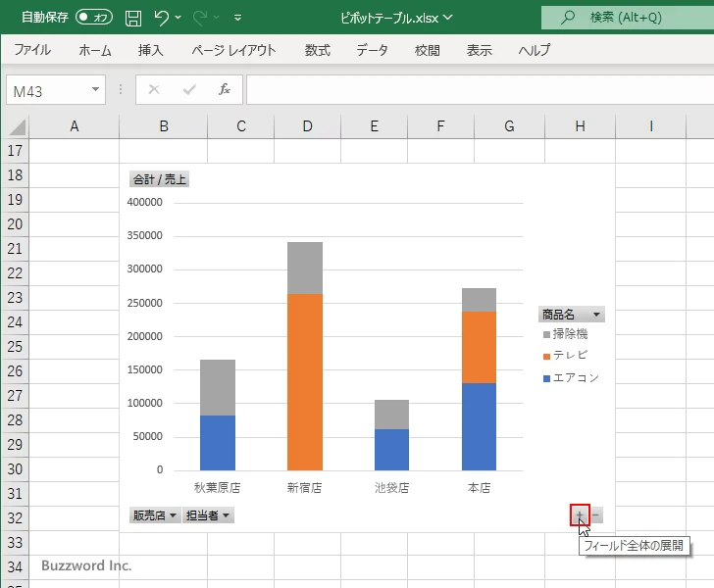Open the データ ribbon tab

[x=372, y=50]
